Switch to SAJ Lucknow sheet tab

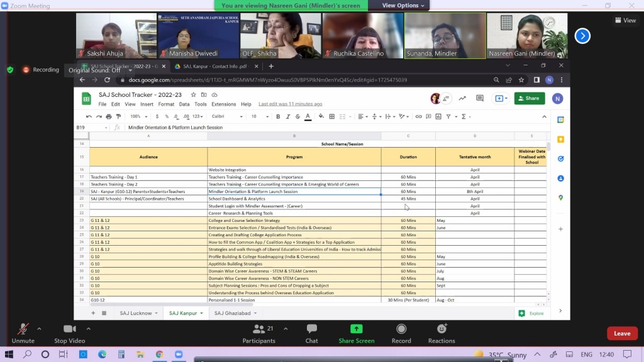click(x=136, y=313)
